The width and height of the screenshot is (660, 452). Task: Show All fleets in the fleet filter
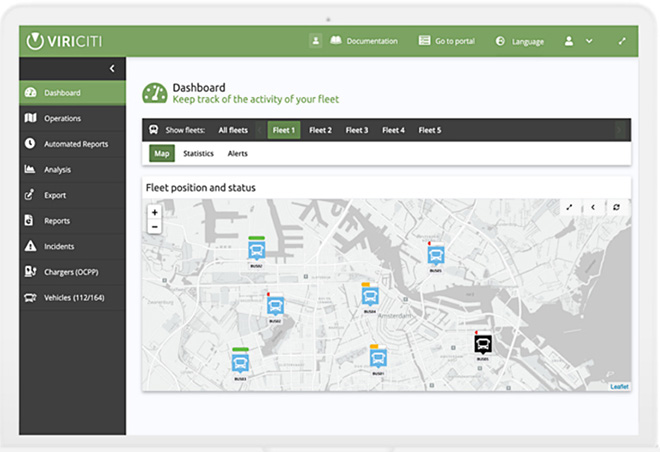[x=233, y=130]
